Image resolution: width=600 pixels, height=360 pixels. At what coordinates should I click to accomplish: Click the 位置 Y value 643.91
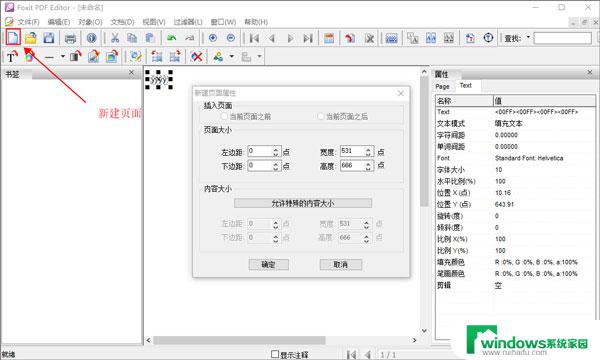tap(504, 204)
